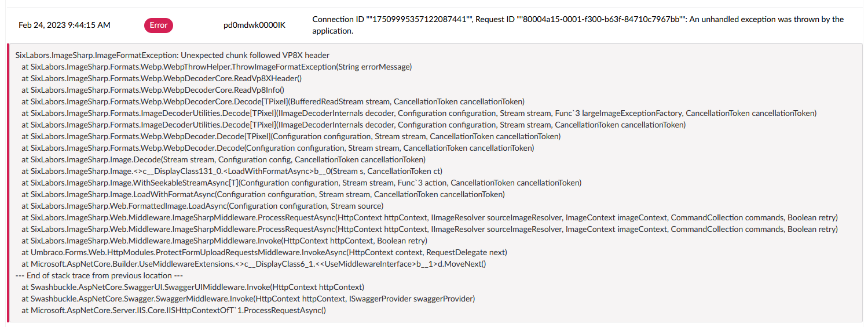Screen dimensions: 868x327
Task: Click the ProtectFormUploadRequestsMiddleware.InvokeAsync stack line
Action: pyautogui.click(x=264, y=252)
